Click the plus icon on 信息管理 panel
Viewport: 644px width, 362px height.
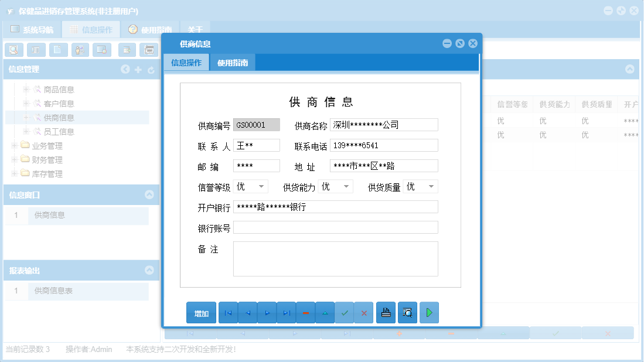click(x=138, y=69)
